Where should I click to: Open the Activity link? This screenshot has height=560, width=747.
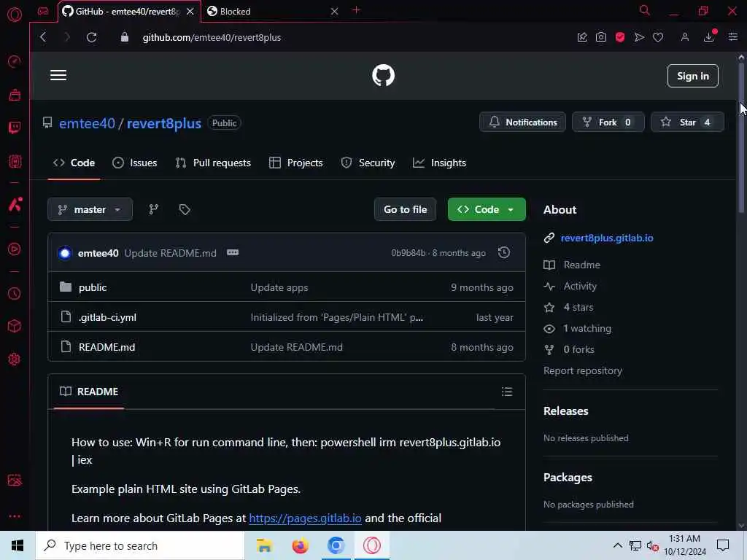(x=580, y=286)
